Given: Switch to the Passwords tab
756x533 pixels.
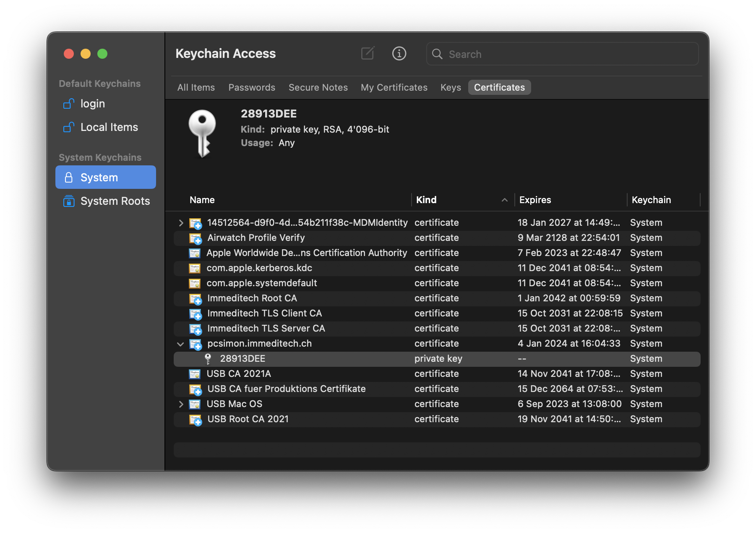Looking at the screenshot, I should 252,87.
